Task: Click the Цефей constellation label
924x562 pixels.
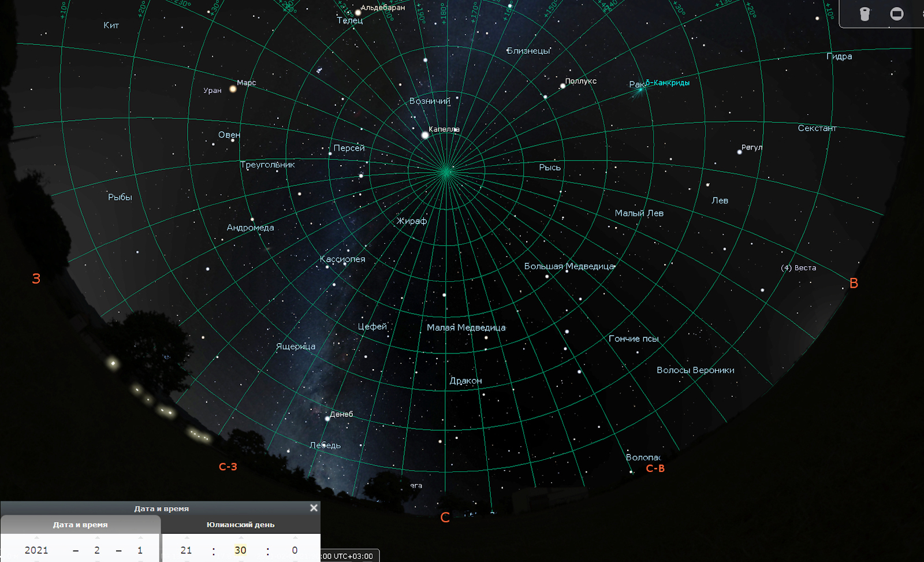Action: click(x=372, y=326)
